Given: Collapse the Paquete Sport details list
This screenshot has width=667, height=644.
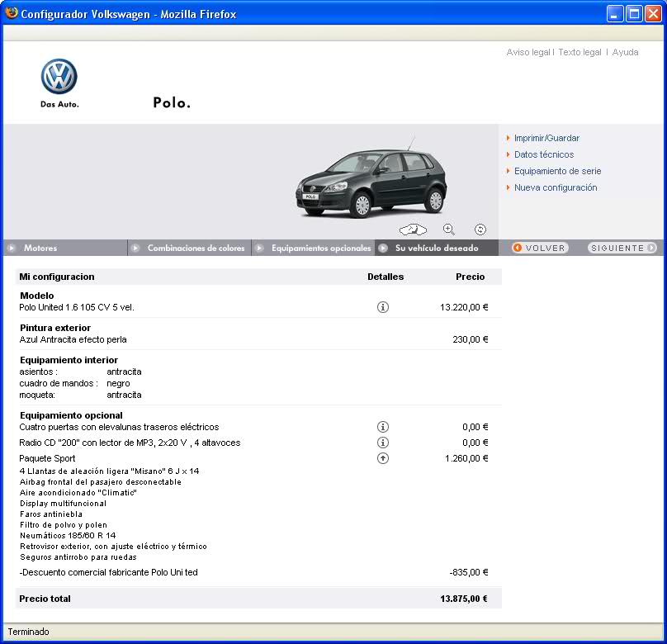Looking at the screenshot, I should (x=383, y=458).
